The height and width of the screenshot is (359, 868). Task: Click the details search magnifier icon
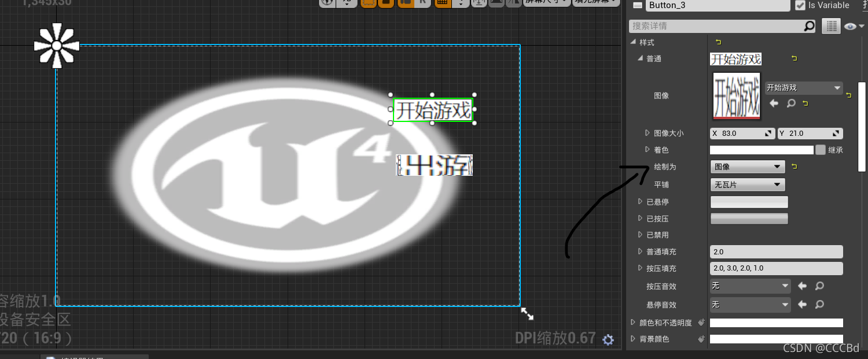click(x=810, y=26)
